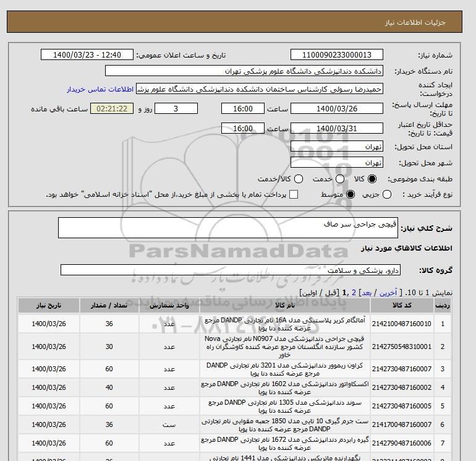The height and width of the screenshot is (461, 476).
Task: Click the سوند دندانپزشکی item name
Action: click(x=285, y=407)
